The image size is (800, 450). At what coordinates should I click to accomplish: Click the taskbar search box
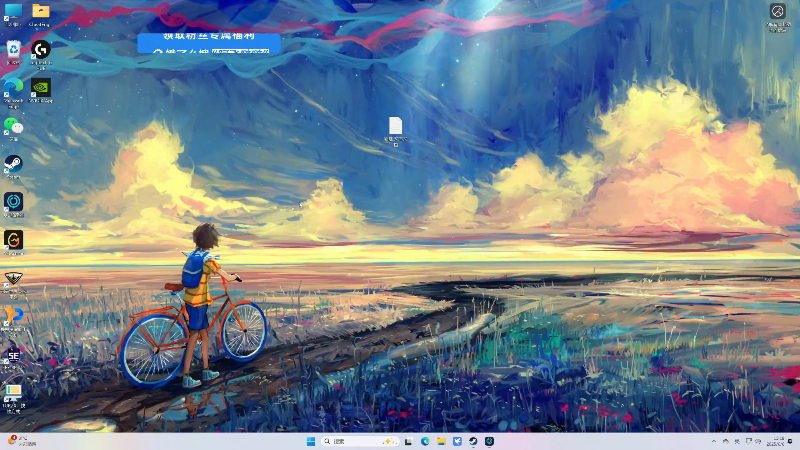pyautogui.click(x=360, y=441)
